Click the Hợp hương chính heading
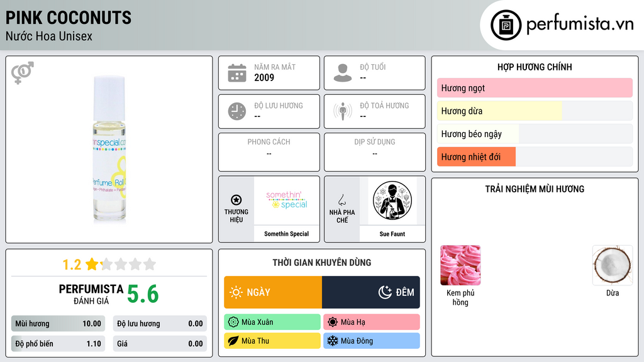Viewport: 644px width, 362px height. click(535, 67)
